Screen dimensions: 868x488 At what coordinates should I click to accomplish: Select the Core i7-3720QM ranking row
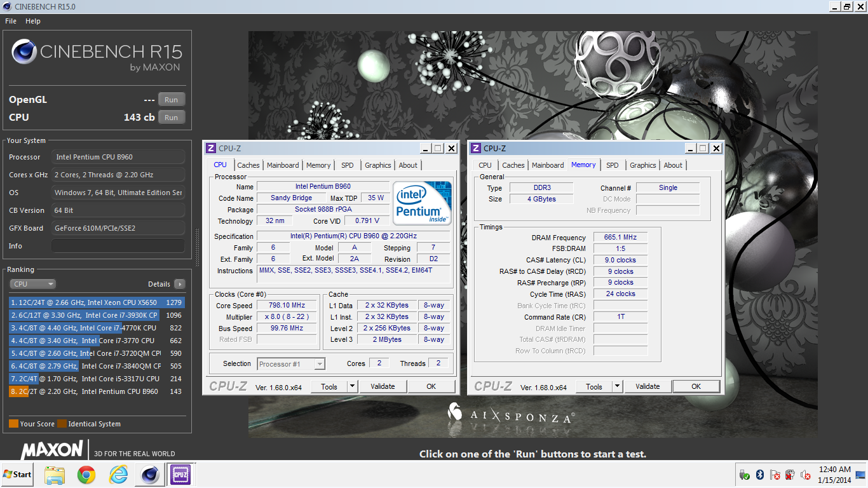[97, 353]
